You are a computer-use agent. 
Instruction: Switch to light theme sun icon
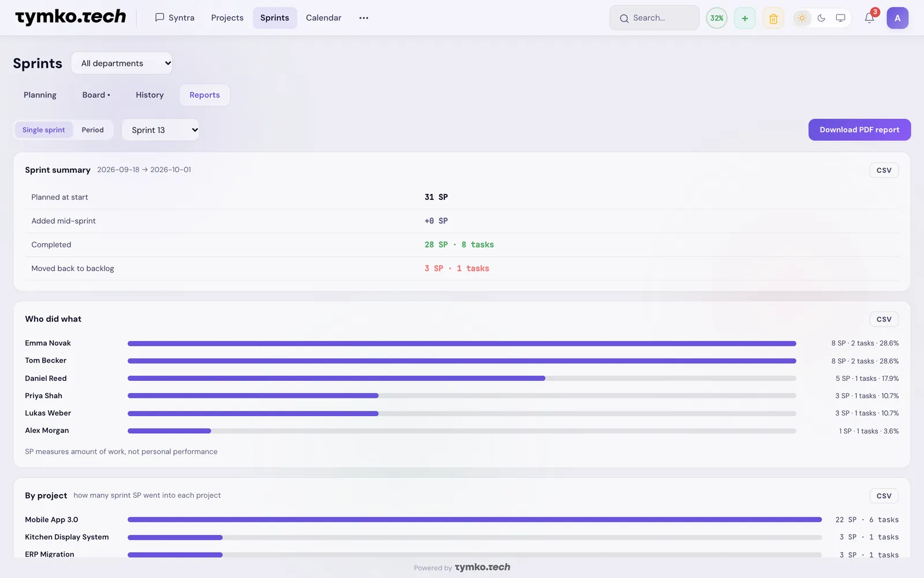[802, 18]
